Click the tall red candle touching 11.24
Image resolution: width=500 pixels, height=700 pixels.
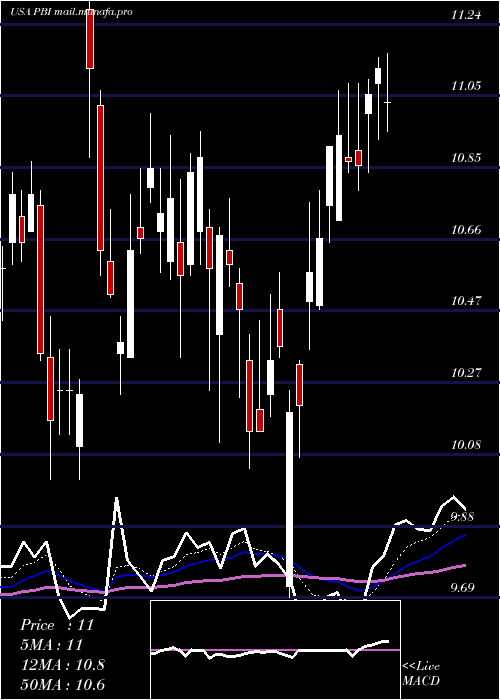[90, 38]
